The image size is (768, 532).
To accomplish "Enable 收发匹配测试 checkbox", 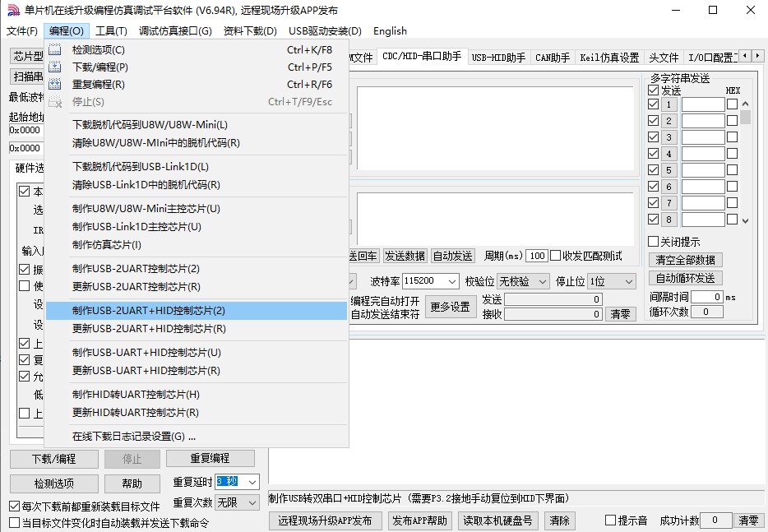I will tap(555, 256).
